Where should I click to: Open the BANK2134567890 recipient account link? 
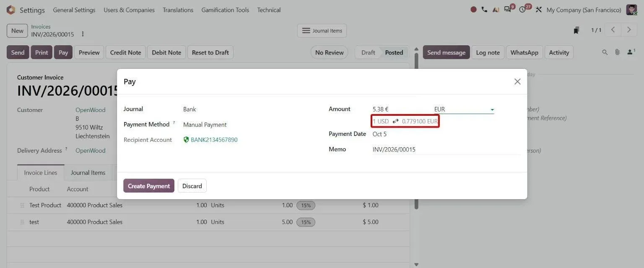214,140
